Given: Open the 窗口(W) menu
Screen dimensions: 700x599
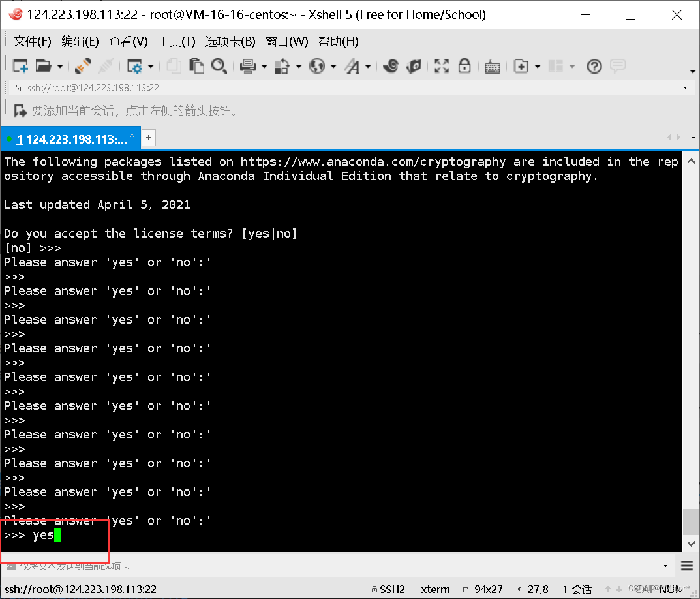Looking at the screenshot, I should (x=286, y=42).
